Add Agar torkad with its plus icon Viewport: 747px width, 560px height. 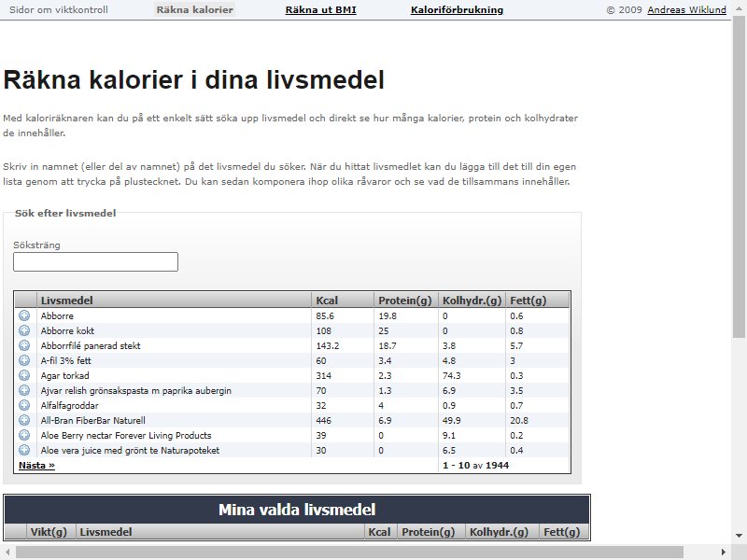24,375
